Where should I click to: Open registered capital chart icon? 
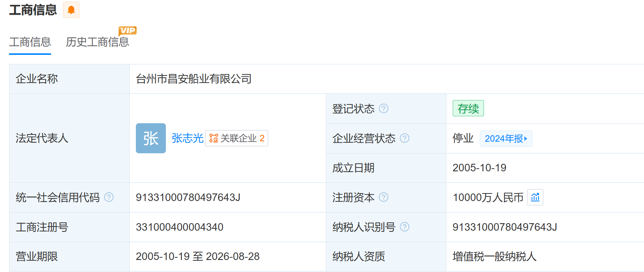(535, 197)
